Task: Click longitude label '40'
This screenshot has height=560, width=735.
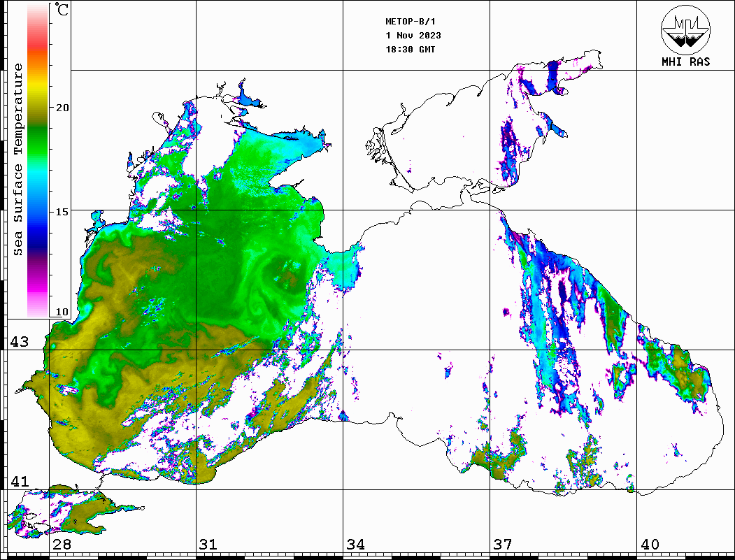Action: (x=649, y=544)
